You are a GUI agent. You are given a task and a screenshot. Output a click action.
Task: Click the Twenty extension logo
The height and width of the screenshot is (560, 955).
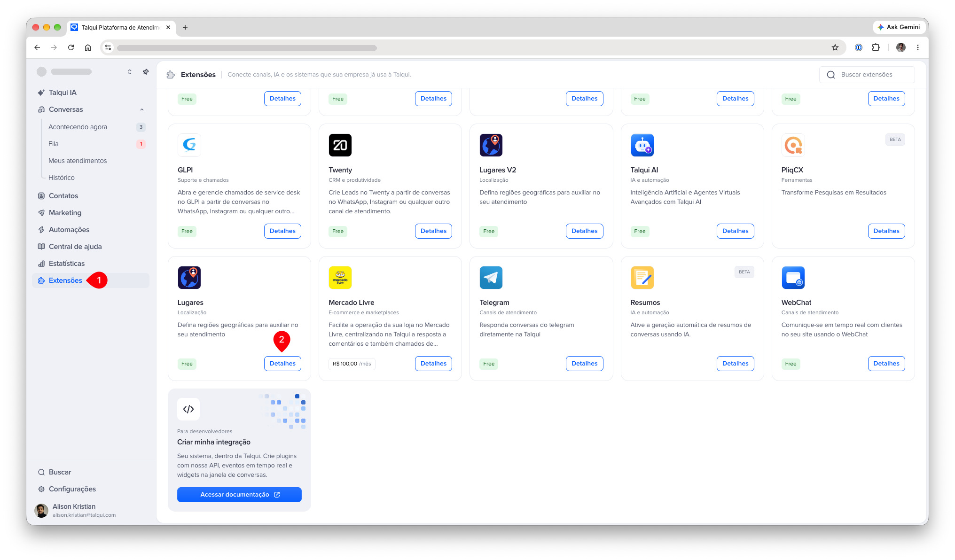[x=340, y=145]
